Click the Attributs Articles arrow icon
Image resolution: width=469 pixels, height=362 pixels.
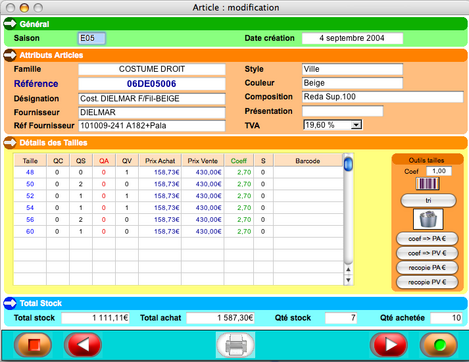[x=10, y=55]
